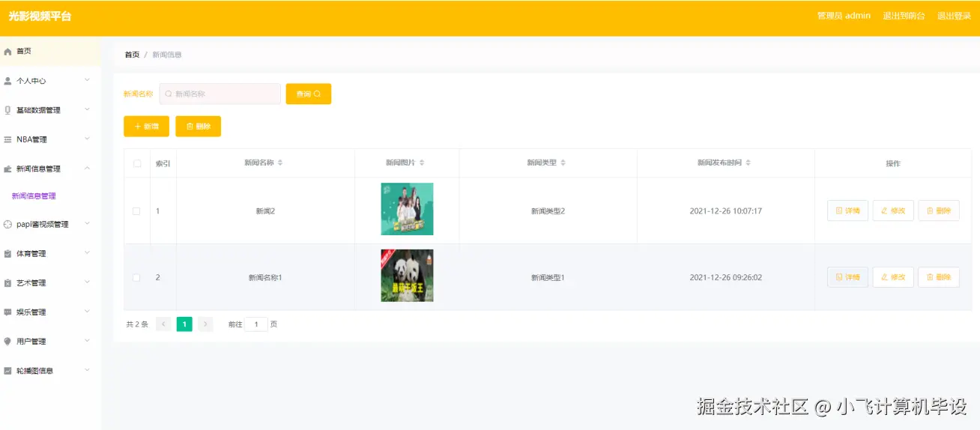This screenshot has width=980, height=430.
Task: Click the 新闻信息管理 sidebar icon
Action: tap(7, 169)
